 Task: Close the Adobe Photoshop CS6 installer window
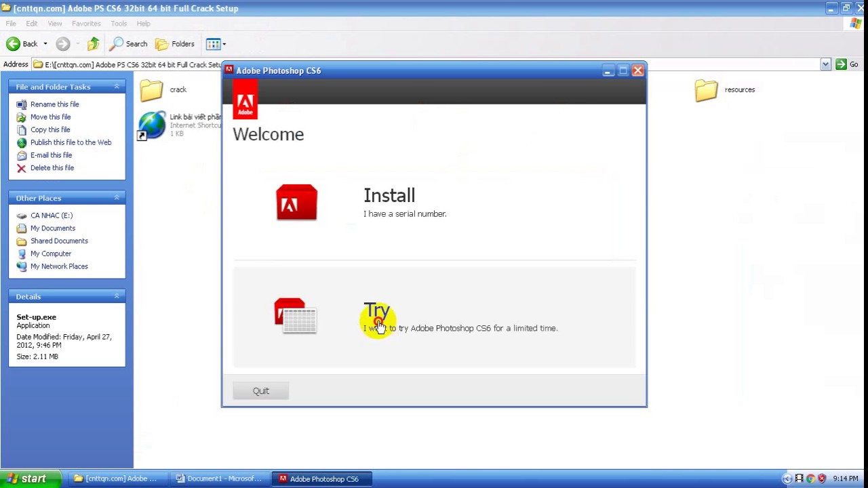click(x=637, y=70)
